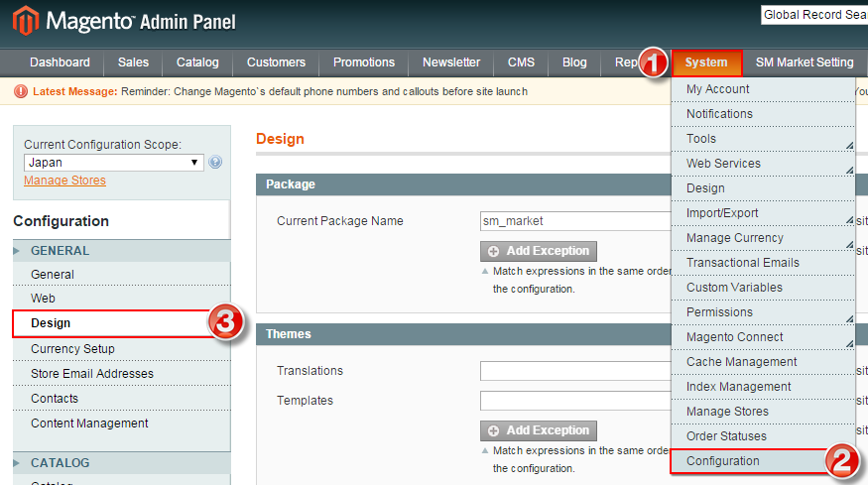The image size is (868, 485).
Task: Choose Configuration in System menu
Action: (x=763, y=461)
